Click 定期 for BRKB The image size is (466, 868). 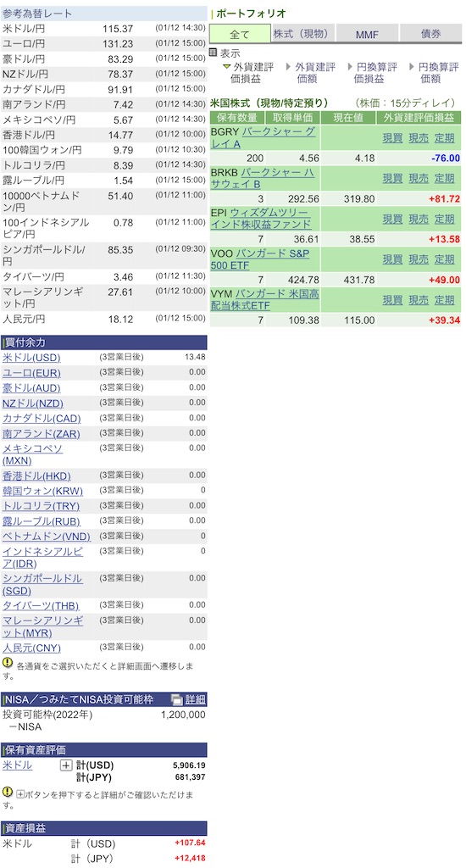pos(444,178)
